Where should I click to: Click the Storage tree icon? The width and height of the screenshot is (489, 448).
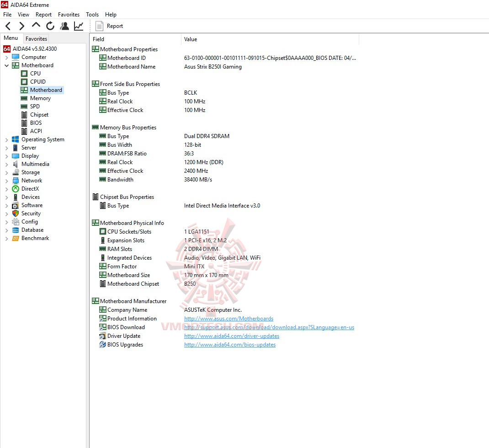(16, 172)
